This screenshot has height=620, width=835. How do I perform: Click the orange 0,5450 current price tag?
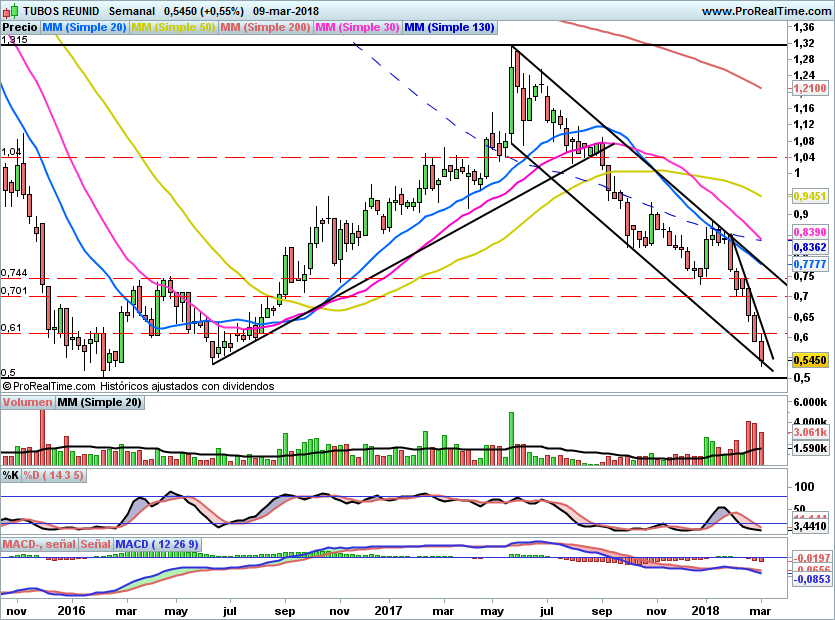(x=809, y=360)
